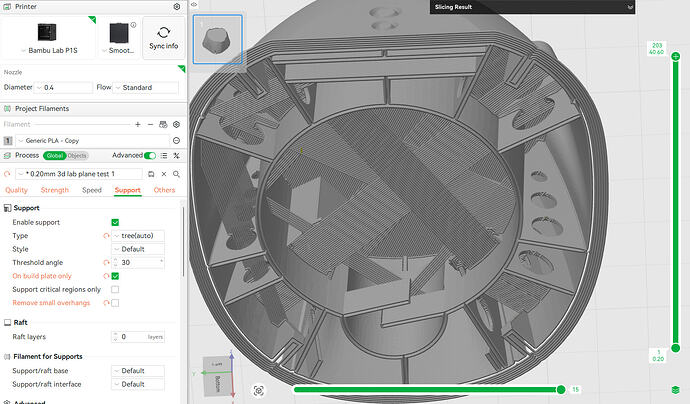690x404 pixels.
Task: Open printer settings gear icon
Action: click(x=176, y=7)
